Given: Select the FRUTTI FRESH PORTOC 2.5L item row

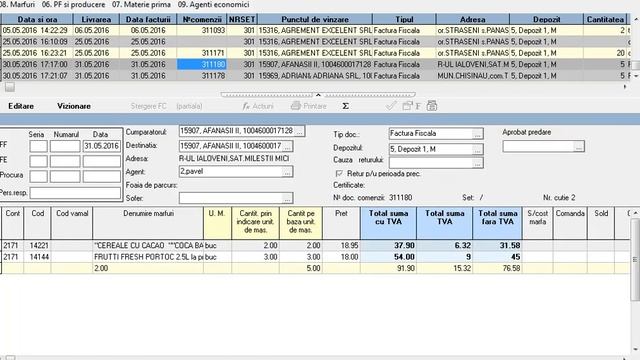Looking at the screenshot, I should (314, 257).
